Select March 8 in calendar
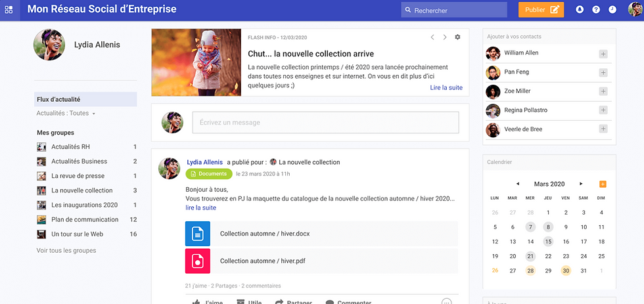This screenshot has width=644, height=304. tap(548, 227)
